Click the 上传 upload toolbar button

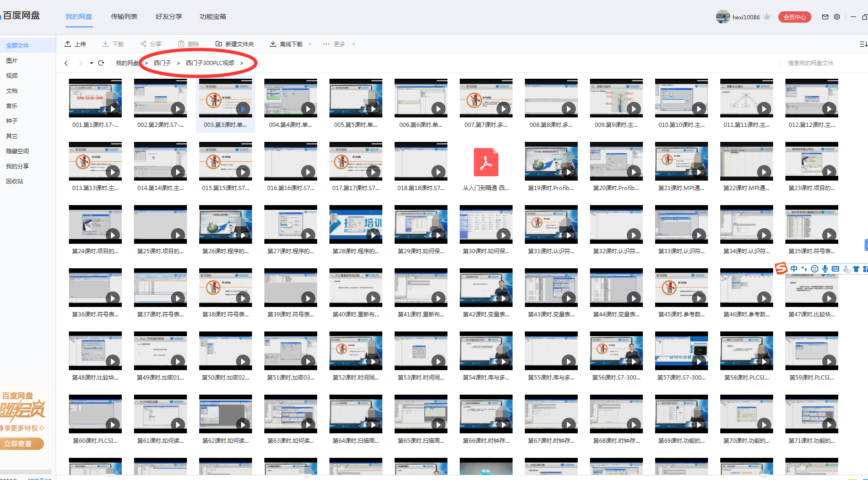pyautogui.click(x=76, y=44)
